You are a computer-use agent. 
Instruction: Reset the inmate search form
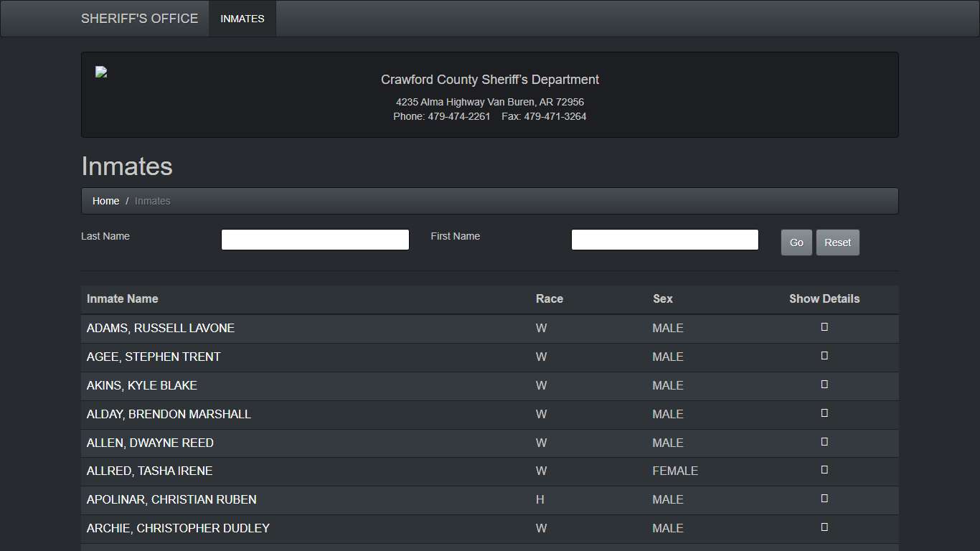pyautogui.click(x=837, y=242)
